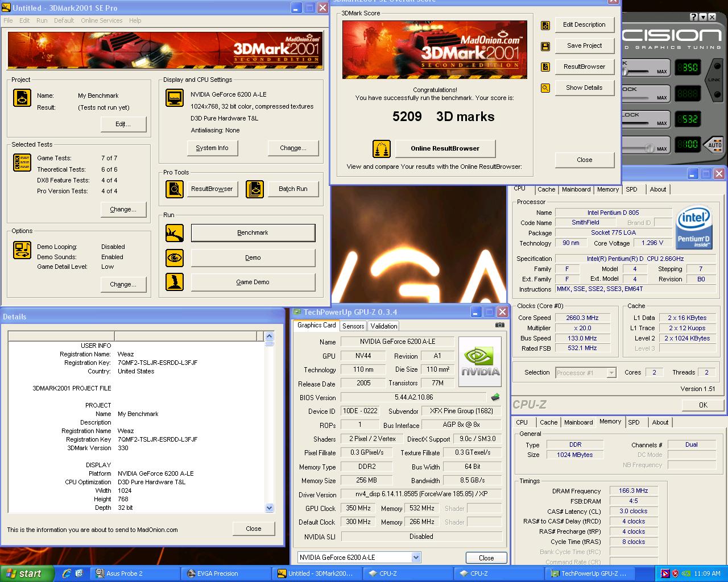The height and width of the screenshot is (582, 728).
Task: Open the File menu in 3DMark2001
Action: pyautogui.click(x=8, y=20)
